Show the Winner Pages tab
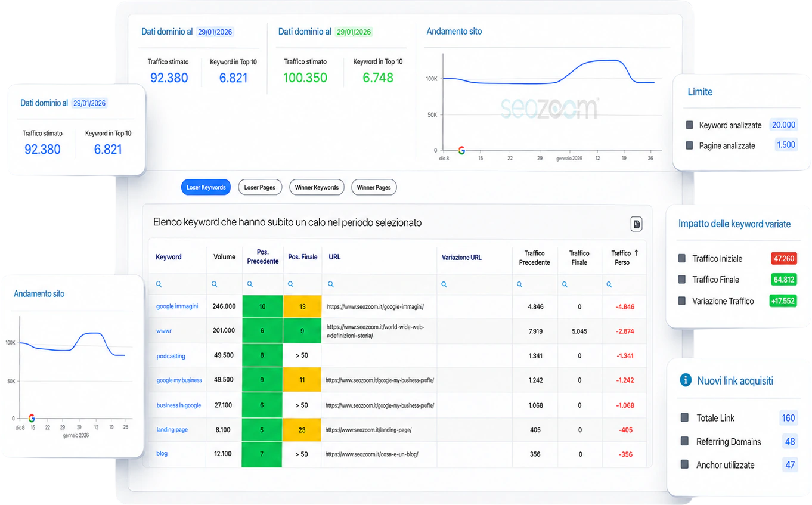The height and width of the screenshot is (505, 812). (x=374, y=187)
